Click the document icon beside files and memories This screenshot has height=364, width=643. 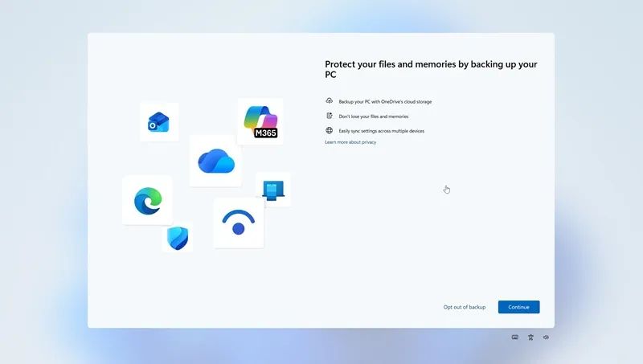click(330, 116)
